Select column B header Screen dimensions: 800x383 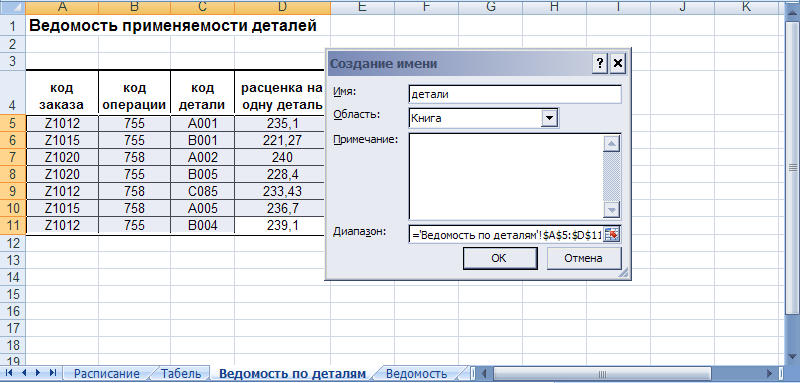pos(135,7)
